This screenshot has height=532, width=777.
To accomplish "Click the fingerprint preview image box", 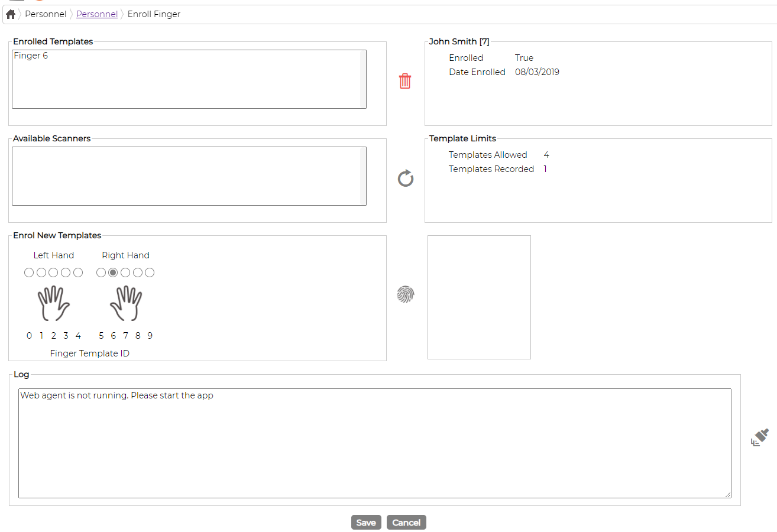I will coord(479,297).
